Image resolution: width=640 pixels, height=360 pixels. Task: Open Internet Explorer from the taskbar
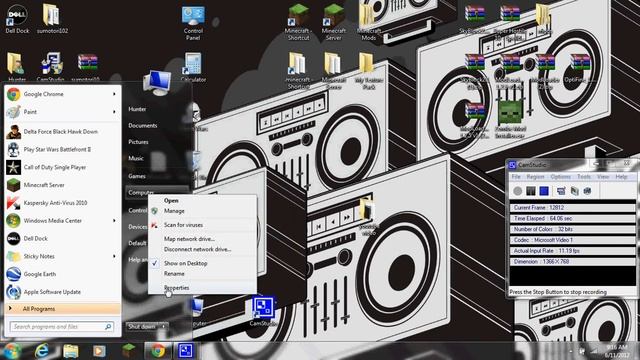pyautogui.click(x=42, y=351)
